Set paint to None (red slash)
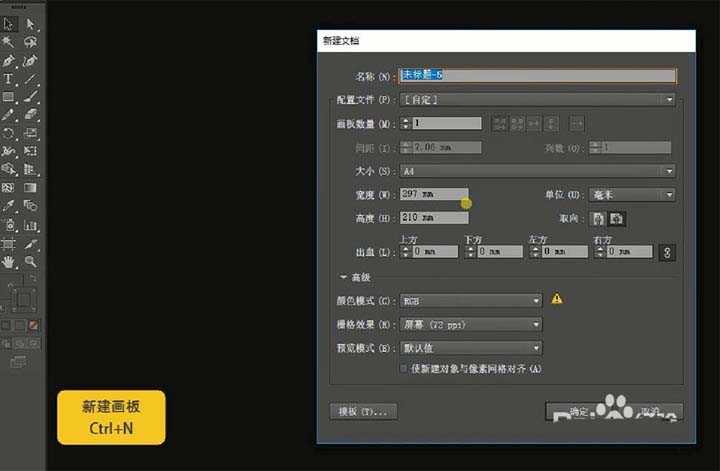This screenshot has height=471, width=720. [33, 325]
